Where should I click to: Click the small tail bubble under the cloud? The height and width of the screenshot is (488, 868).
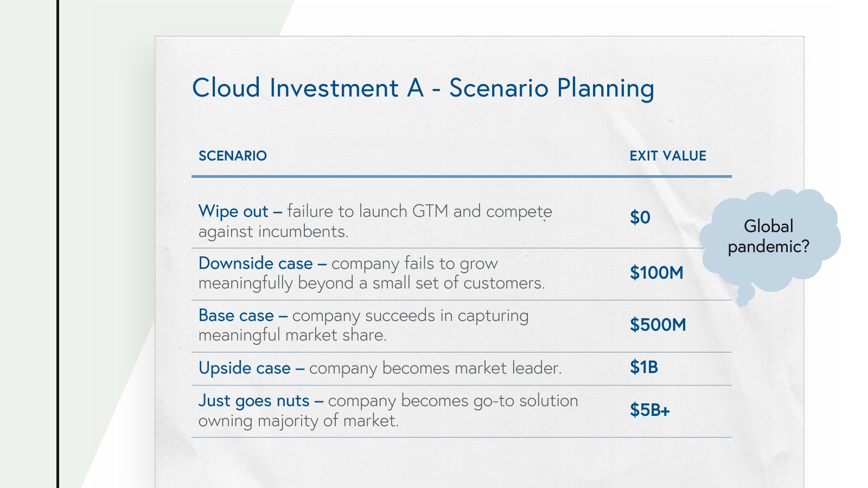(x=745, y=294)
